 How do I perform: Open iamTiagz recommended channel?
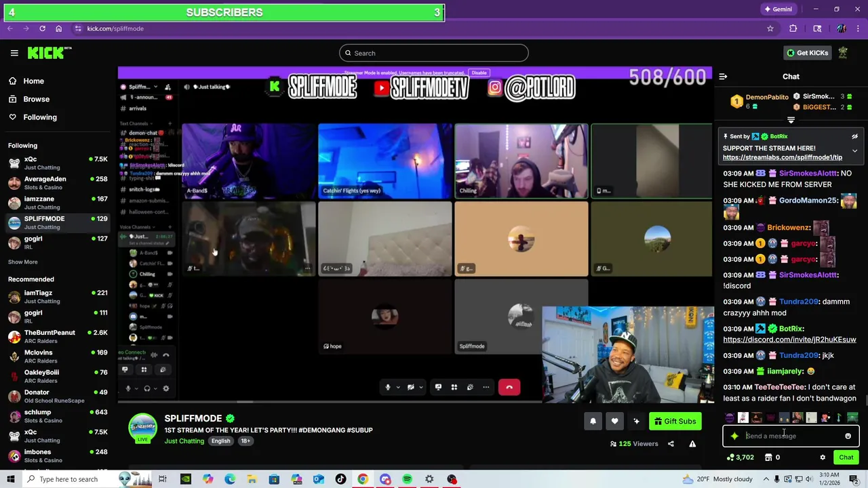[58, 297]
